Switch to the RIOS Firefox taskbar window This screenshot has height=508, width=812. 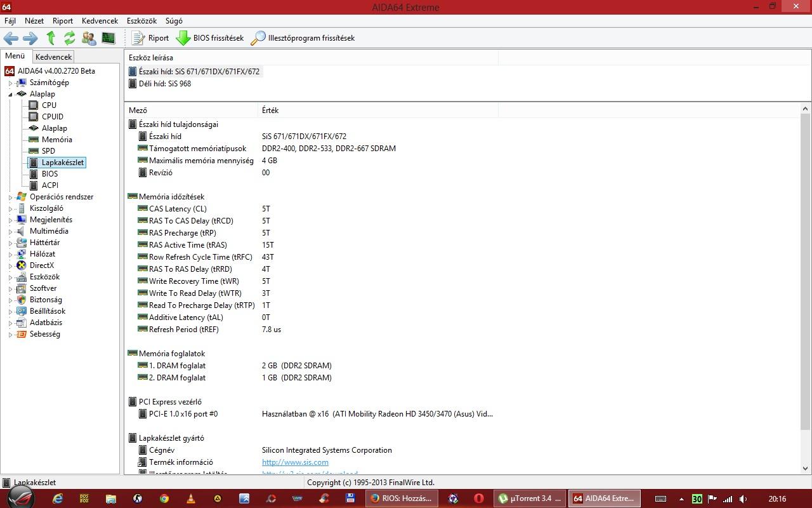tap(401, 498)
